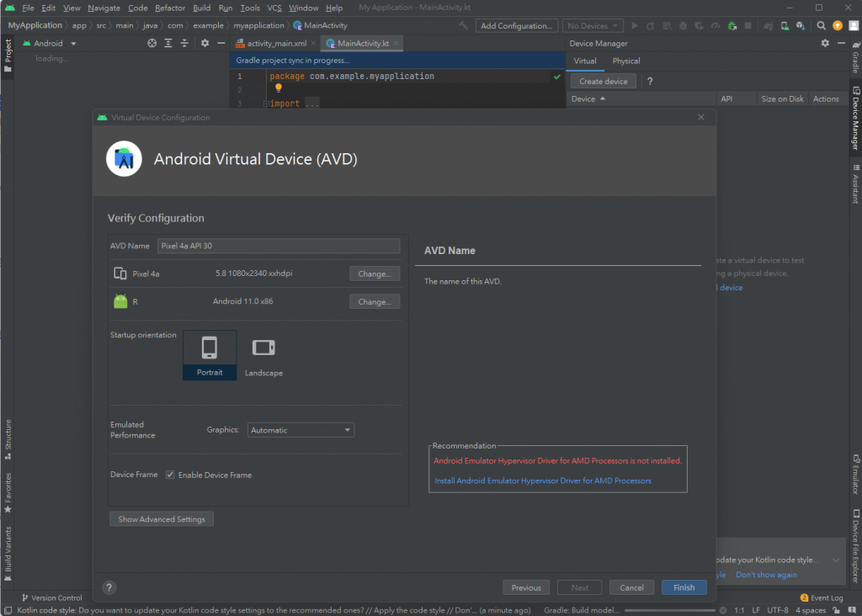
Task: Click the Finish button
Action: pyautogui.click(x=684, y=587)
